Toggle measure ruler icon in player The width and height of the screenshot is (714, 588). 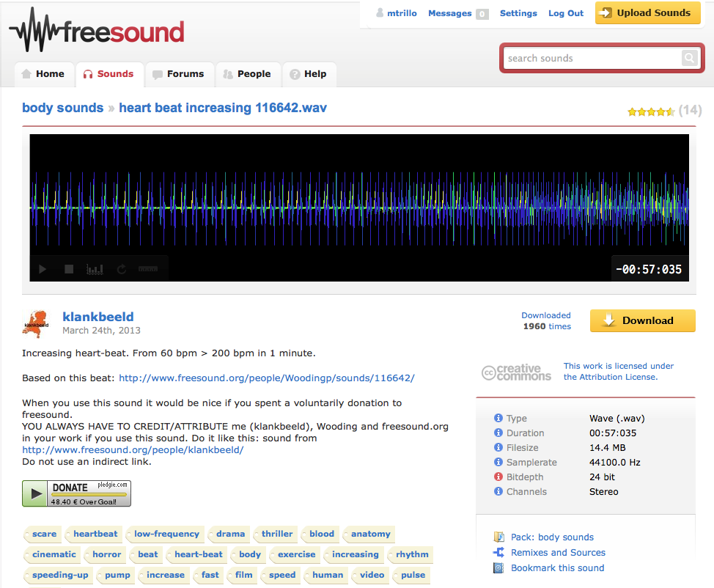148,269
